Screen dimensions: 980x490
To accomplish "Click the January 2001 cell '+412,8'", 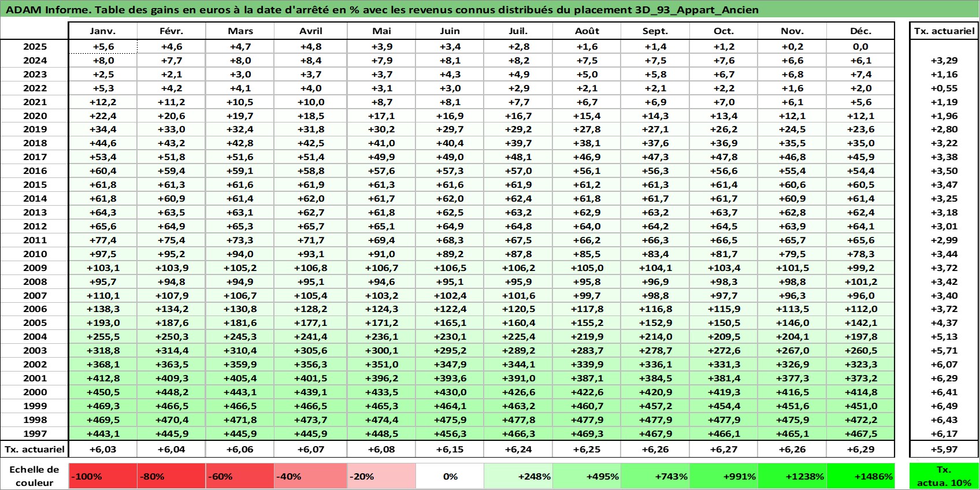I will 103,378.
